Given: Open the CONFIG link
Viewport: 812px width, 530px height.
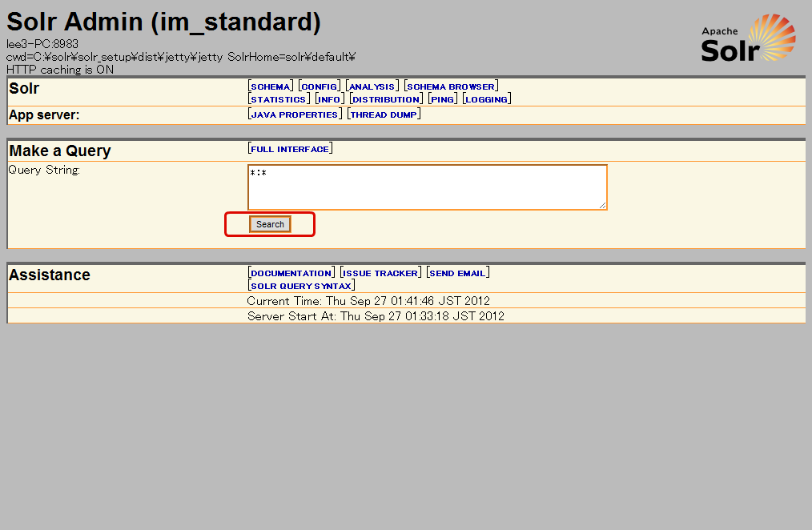Looking at the screenshot, I should [x=319, y=86].
